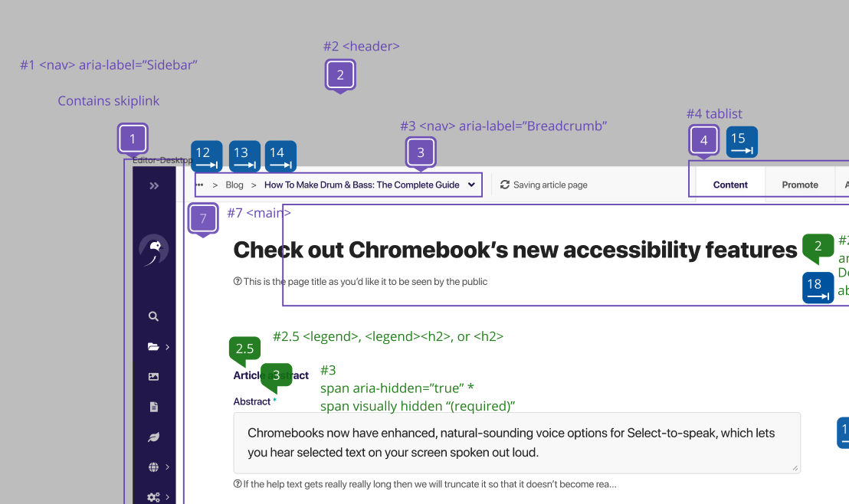Click the page title help text line
Image resolution: width=849 pixels, height=504 pixels.
(x=365, y=282)
